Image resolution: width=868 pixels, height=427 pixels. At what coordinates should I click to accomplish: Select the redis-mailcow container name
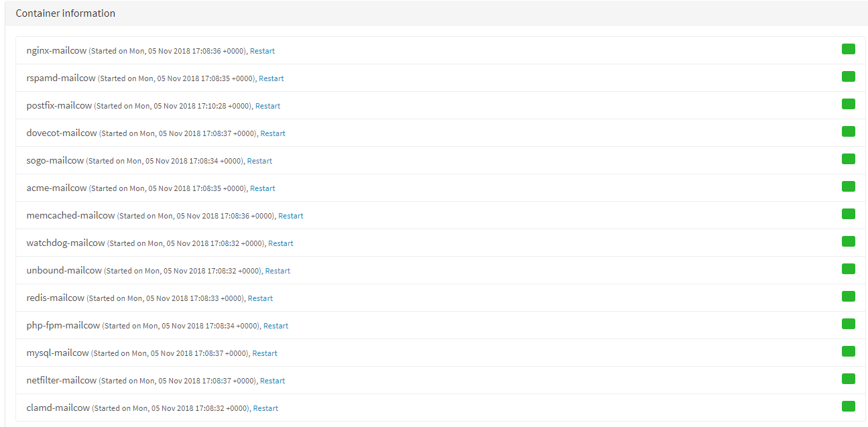click(x=56, y=298)
